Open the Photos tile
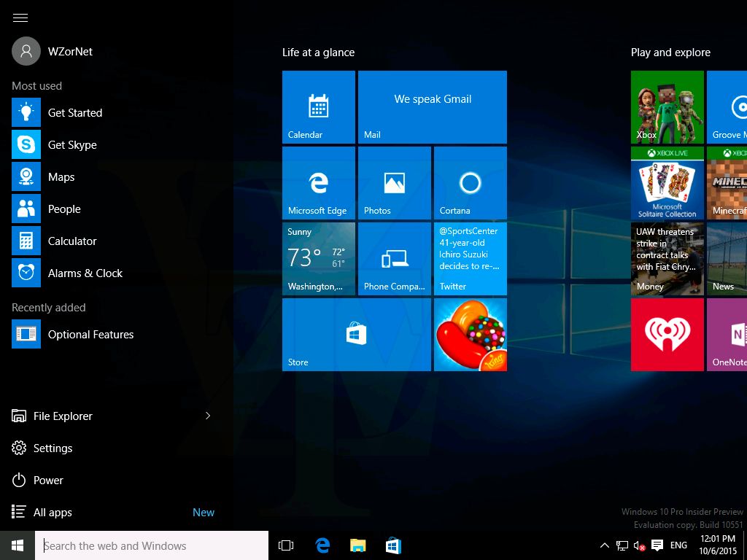 click(x=394, y=183)
